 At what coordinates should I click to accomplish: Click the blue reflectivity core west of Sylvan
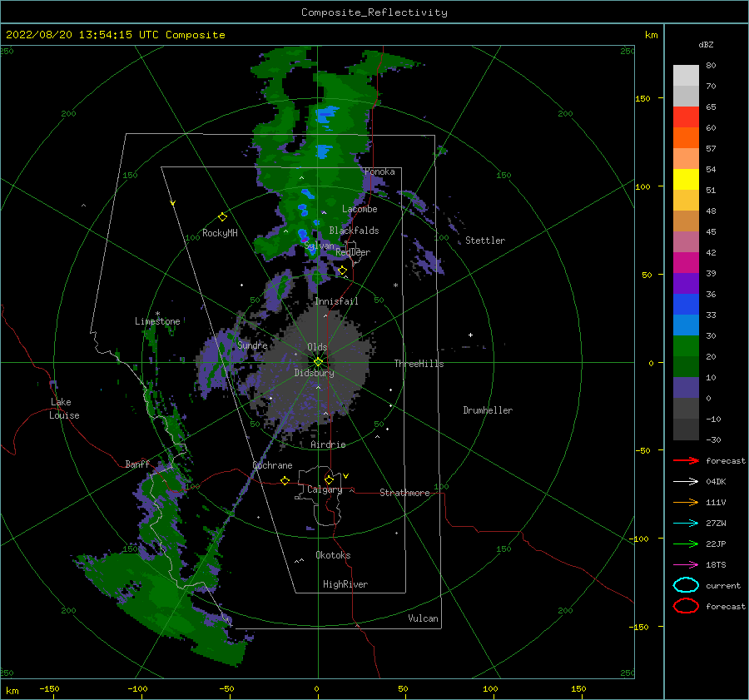coord(302,235)
